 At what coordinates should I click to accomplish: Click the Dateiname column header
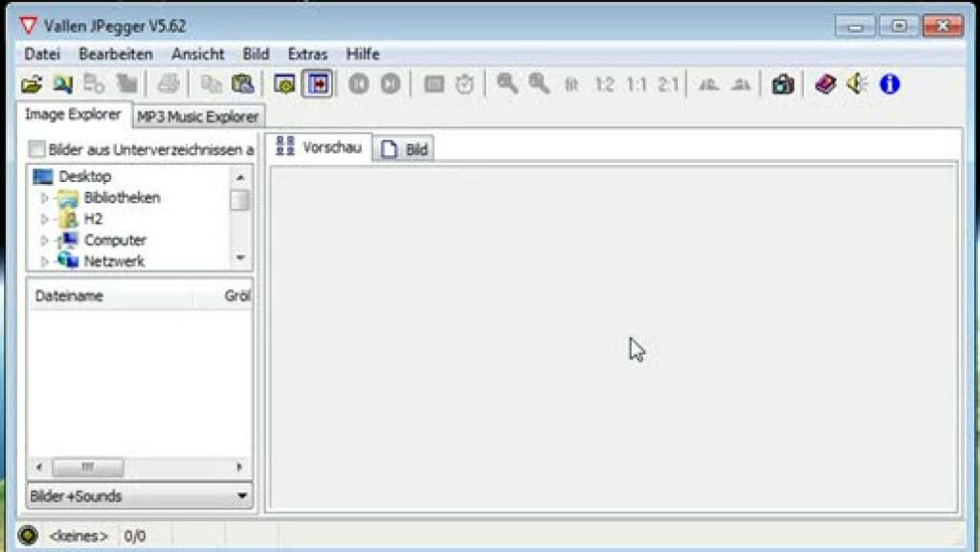click(x=69, y=296)
